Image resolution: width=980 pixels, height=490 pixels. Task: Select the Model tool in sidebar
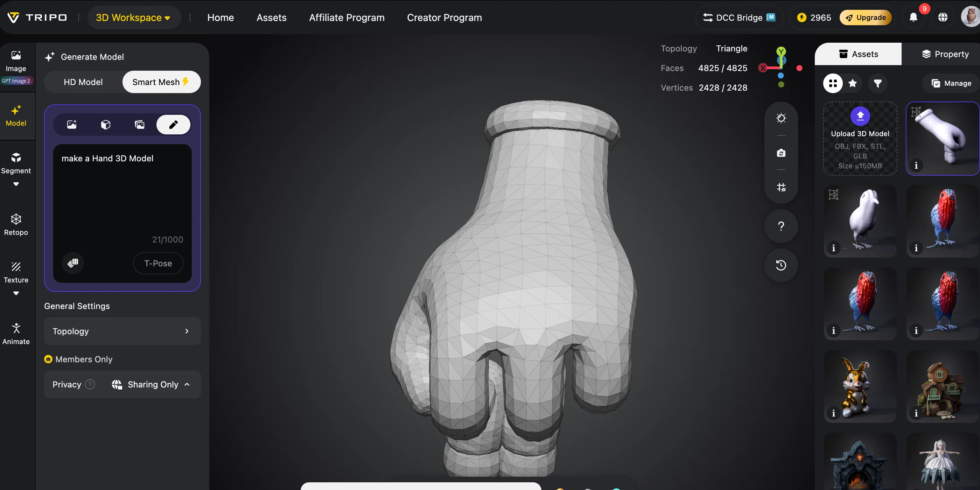(16, 116)
